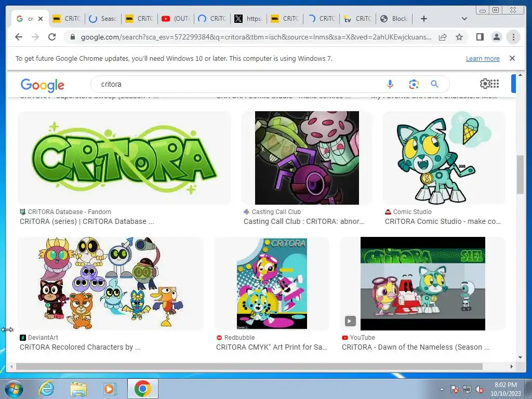Click the Redbubble source label
This screenshot has height=399, width=532.
(x=239, y=338)
